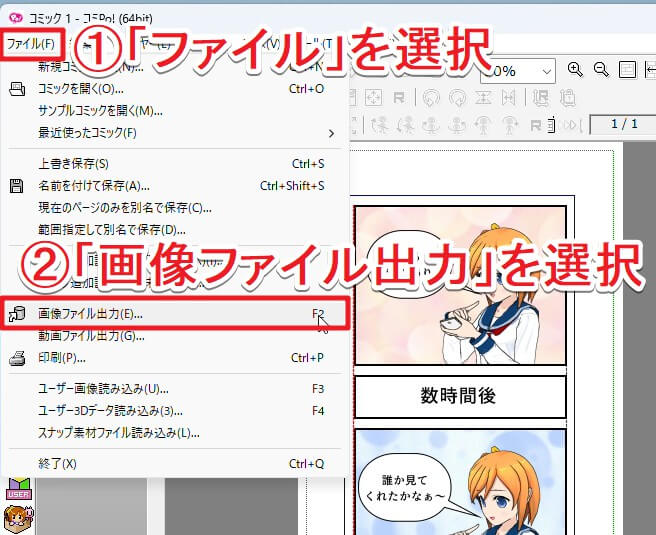Click the zoom in magnifier icon
Viewport: 656px width, 535px height.
tap(575, 69)
